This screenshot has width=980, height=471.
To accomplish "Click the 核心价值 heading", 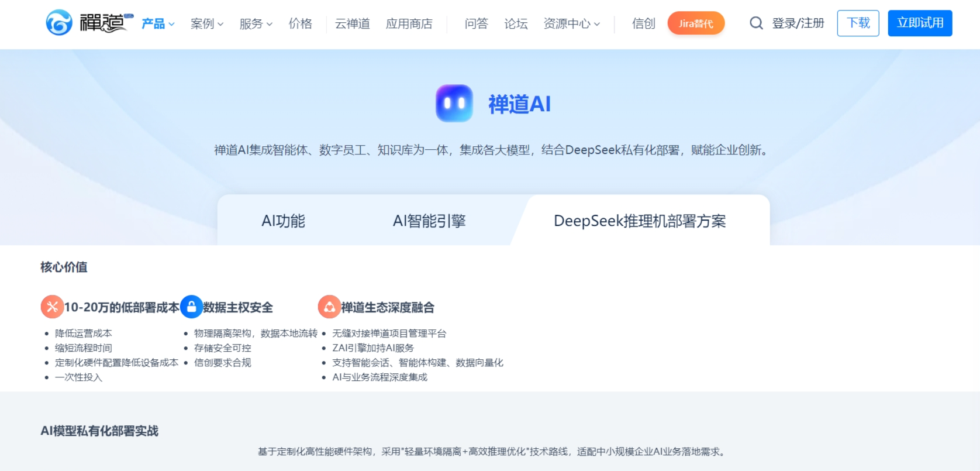I will pyautogui.click(x=64, y=267).
